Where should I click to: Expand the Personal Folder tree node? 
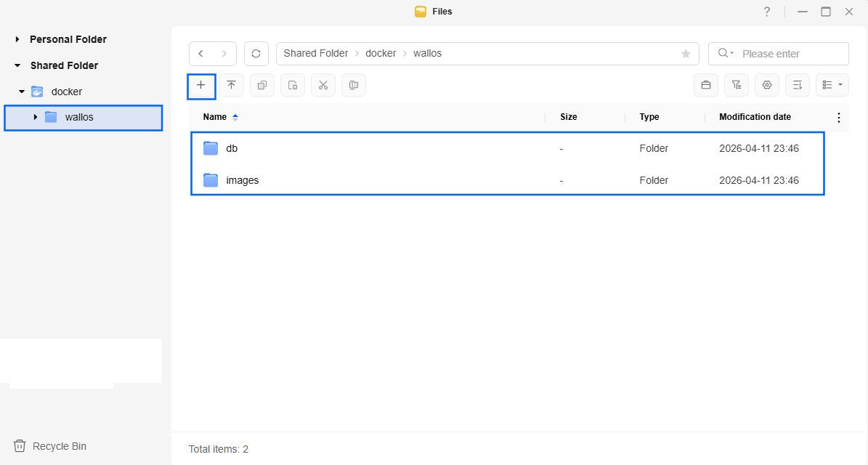tap(17, 40)
